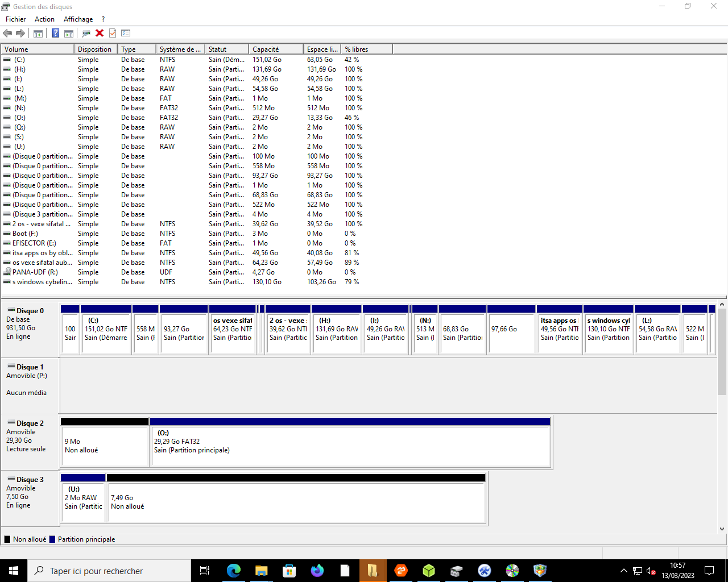Image resolution: width=728 pixels, height=582 pixels.
Task: Click the scroll down arrow in disk view
Action: (x=722, y=529)
